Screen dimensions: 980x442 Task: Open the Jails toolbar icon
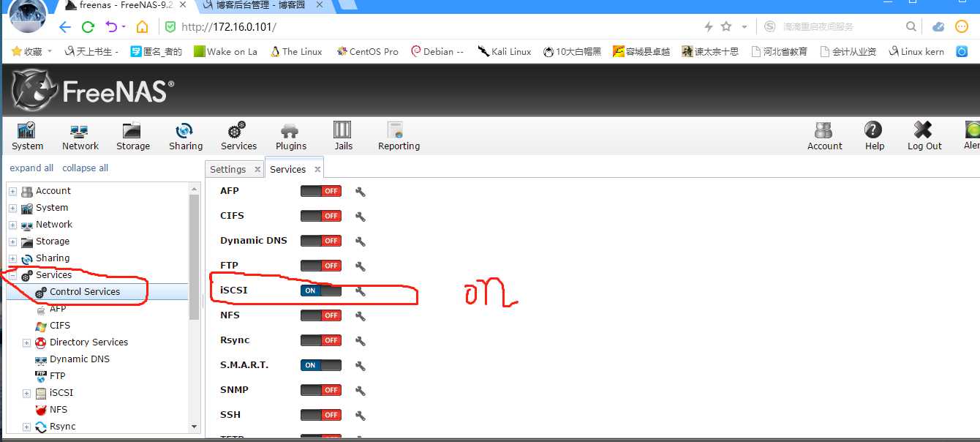[x=343, y=136]
